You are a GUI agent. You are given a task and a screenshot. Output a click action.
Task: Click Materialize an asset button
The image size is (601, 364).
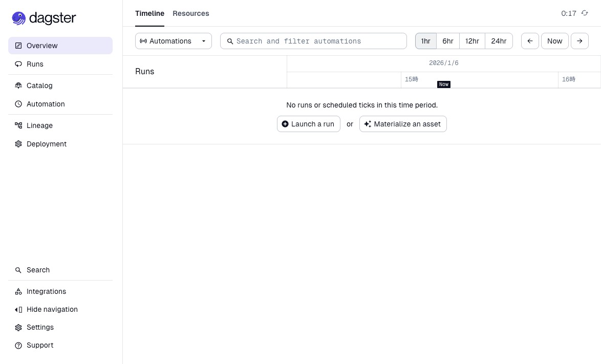[x=403, y=124]
